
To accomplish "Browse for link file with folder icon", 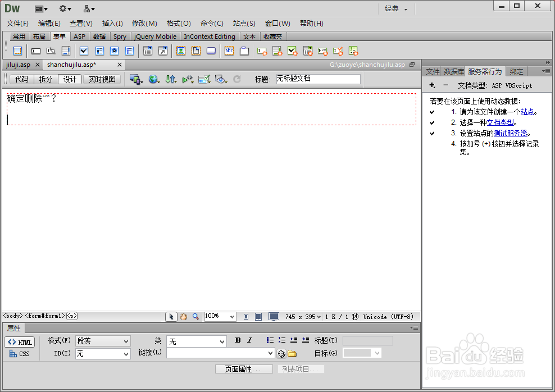I will 292,353.
